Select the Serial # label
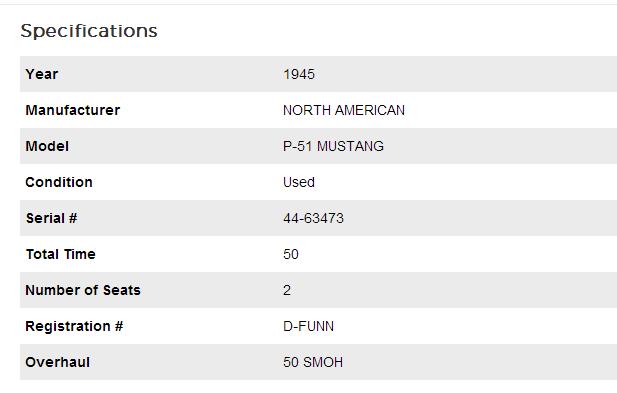The height and width of the screenshot is (393, 617). [x=52, y=218]
